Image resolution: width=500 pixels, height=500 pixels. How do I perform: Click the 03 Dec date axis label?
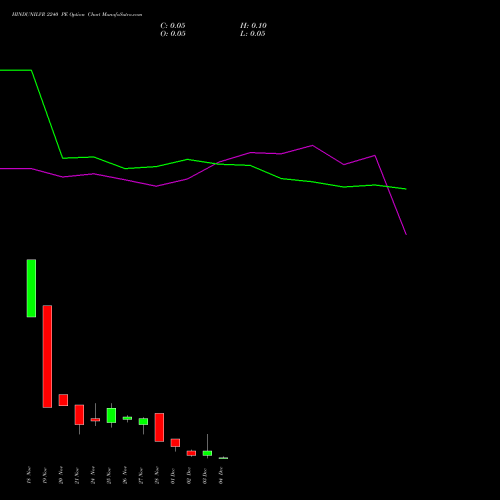[205, 475]
